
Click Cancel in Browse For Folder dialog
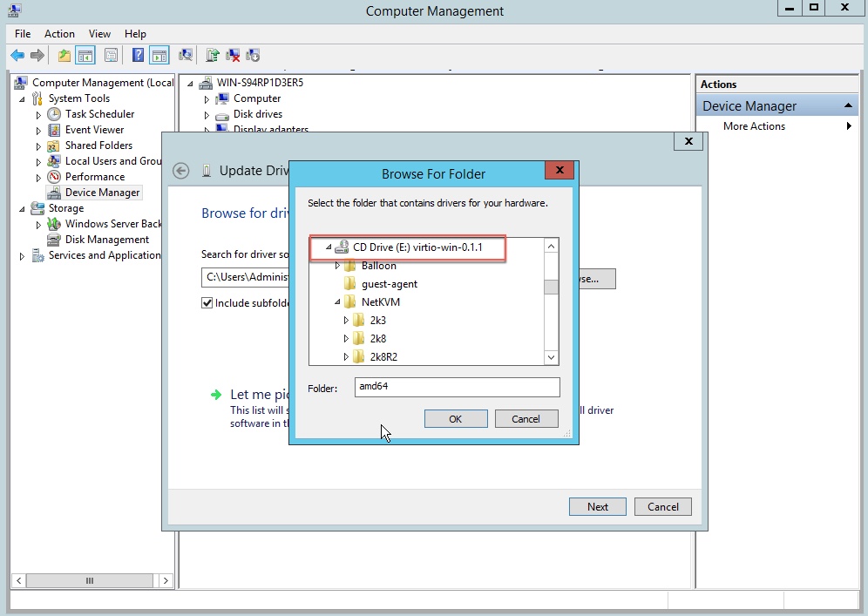pyautogui.click(x=526, y=419)
